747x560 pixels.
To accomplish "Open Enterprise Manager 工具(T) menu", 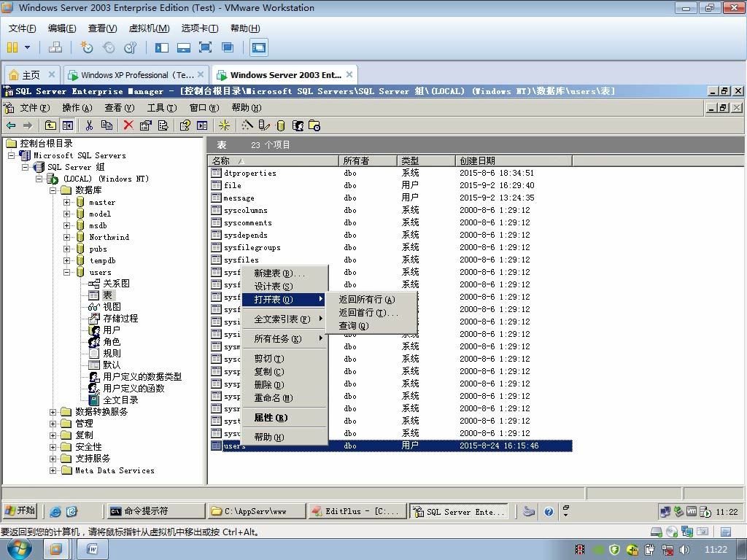I will click(x=162, y=108).
